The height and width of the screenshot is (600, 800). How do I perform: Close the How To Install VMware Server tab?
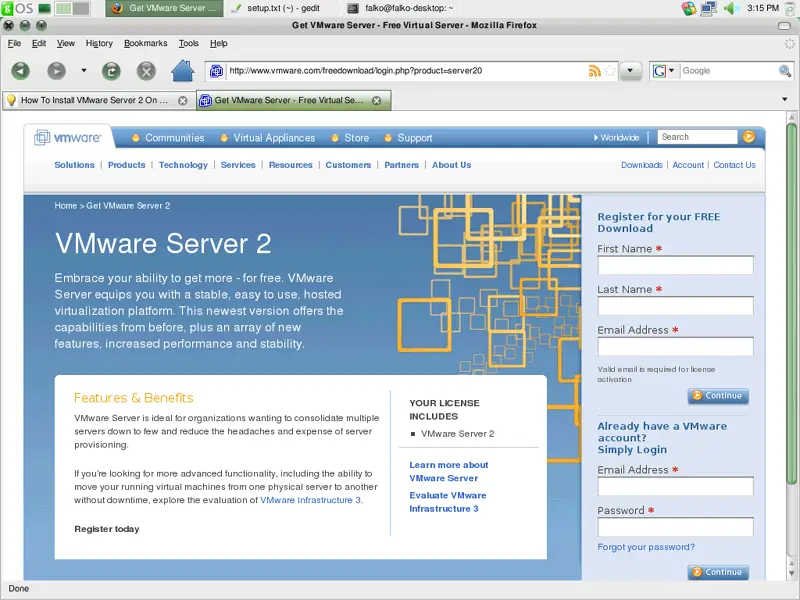182,101
